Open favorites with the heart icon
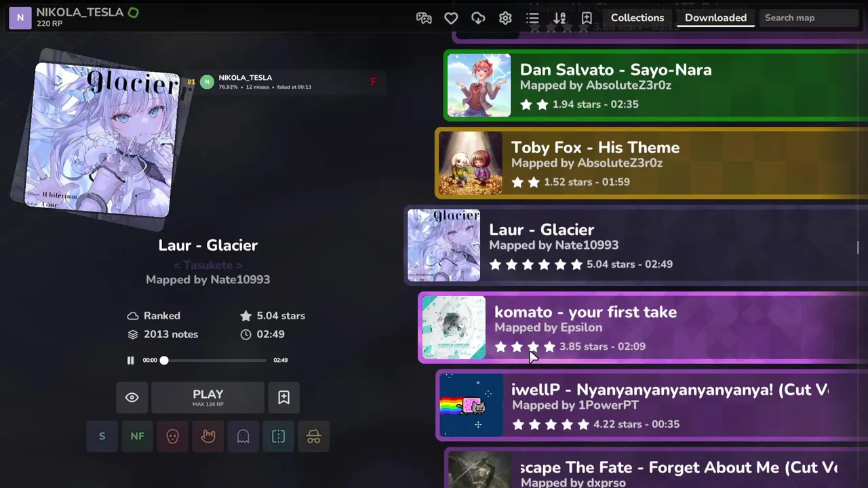Image resolution: width=868 pixels, height=488 pixels. pos(451,18)
